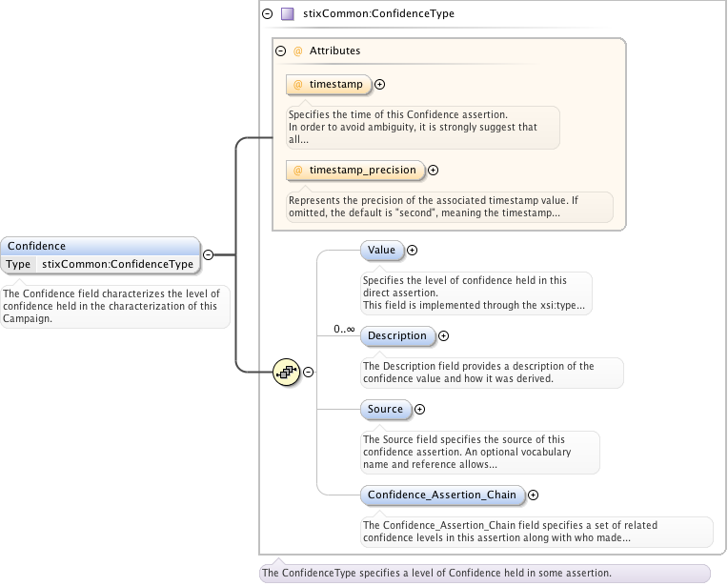This screenshot has height=586, width=728.
Task: Click the purple stixCommon:ConfidenceType type icon
Action: tap(287, 14)
